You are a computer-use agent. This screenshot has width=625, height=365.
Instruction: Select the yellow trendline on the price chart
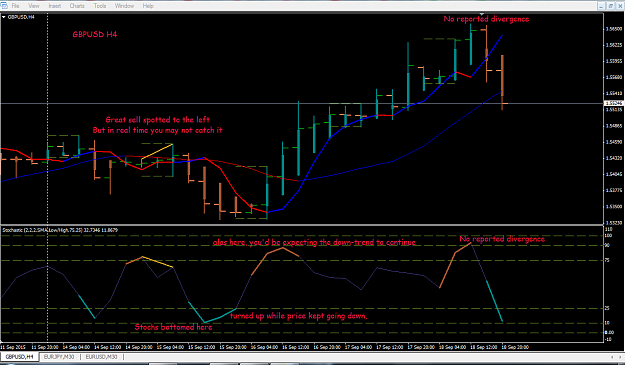[157, 152]
